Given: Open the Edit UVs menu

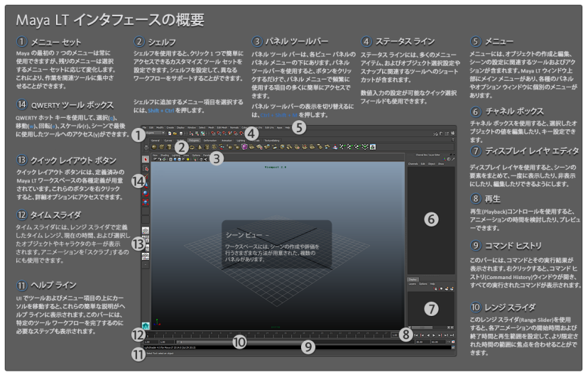Looking at the screenshot, I should point(269,128).
